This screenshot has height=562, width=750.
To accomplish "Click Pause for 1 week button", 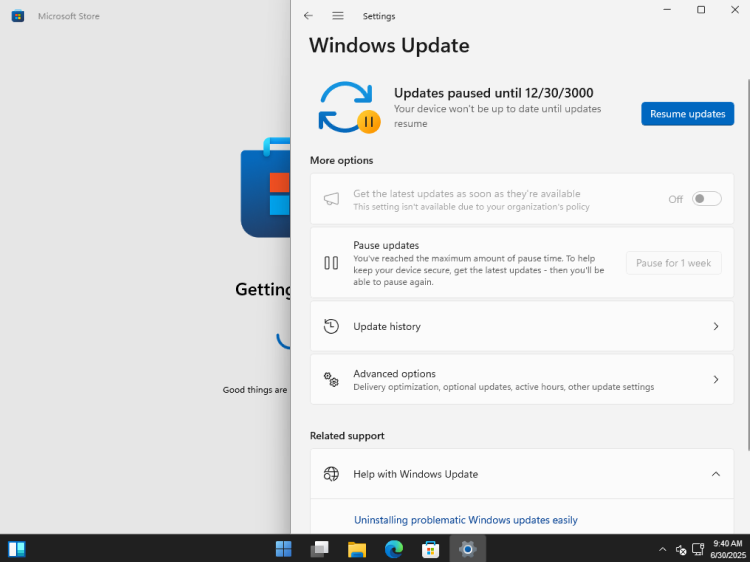I will point(673,263).
